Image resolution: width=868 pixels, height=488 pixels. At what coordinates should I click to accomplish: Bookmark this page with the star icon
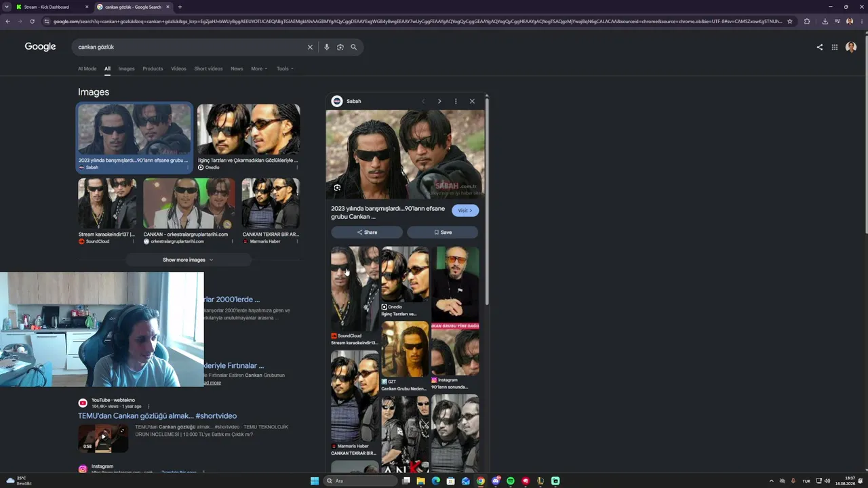(x=790, y=21)
